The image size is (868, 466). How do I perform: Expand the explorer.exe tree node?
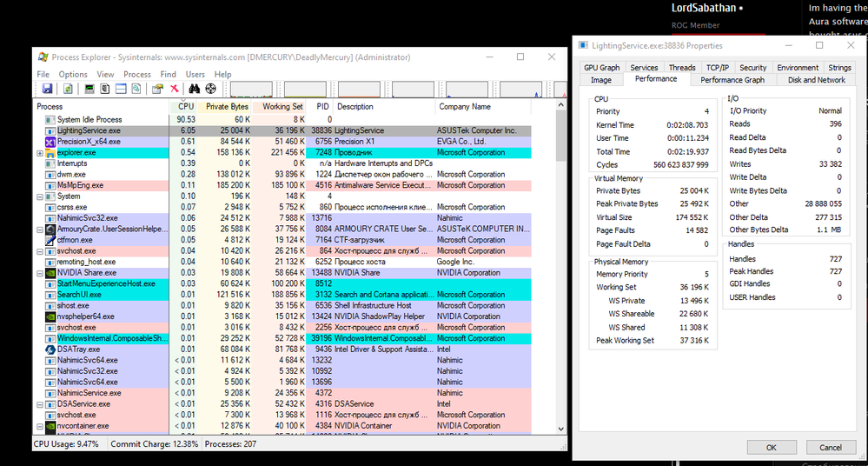click(40, 153)
